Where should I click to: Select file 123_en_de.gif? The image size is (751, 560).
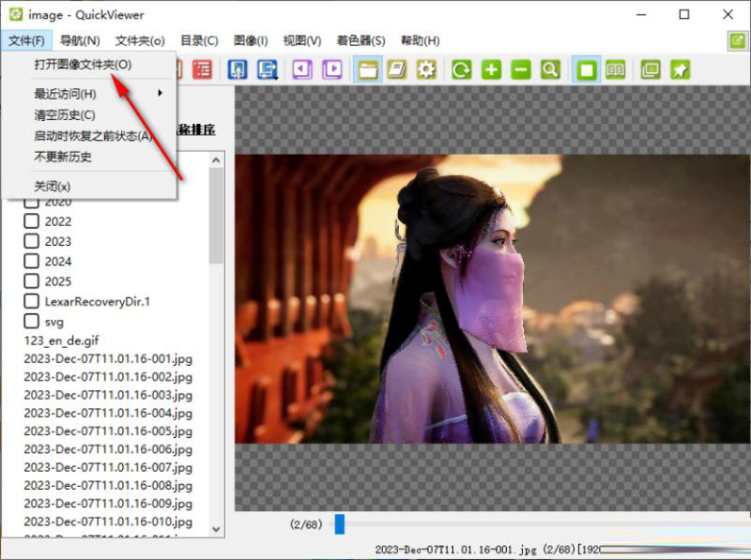click(x=61, y=341)
